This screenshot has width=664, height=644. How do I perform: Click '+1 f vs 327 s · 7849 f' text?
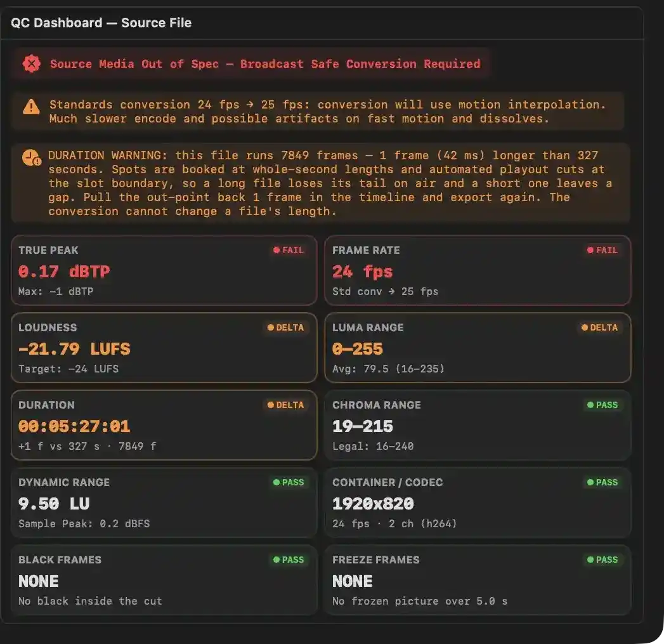[88, 446]
